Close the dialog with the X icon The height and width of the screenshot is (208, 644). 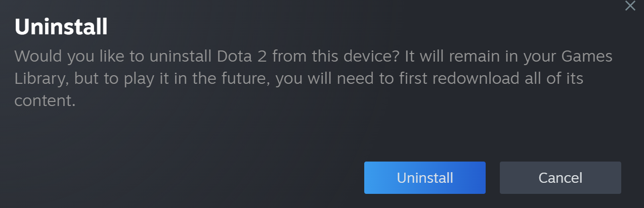630,6
